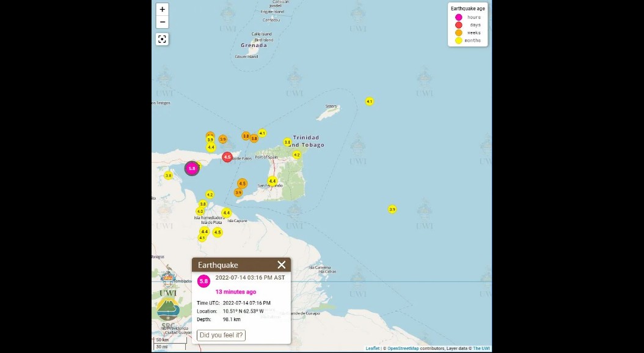The width and height of the screenshot is (644, 353).
Task: Select the 4.4 marker near San Fernando
Action: 272,181
